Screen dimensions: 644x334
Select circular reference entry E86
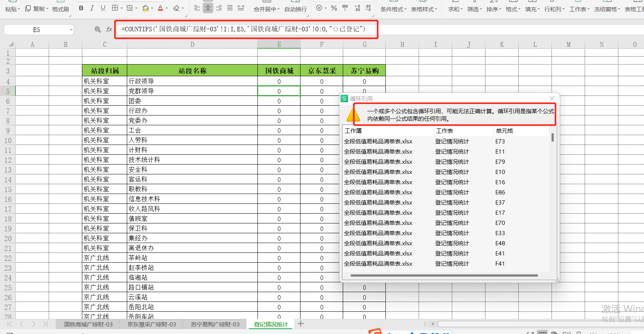[x=500, y=192]
